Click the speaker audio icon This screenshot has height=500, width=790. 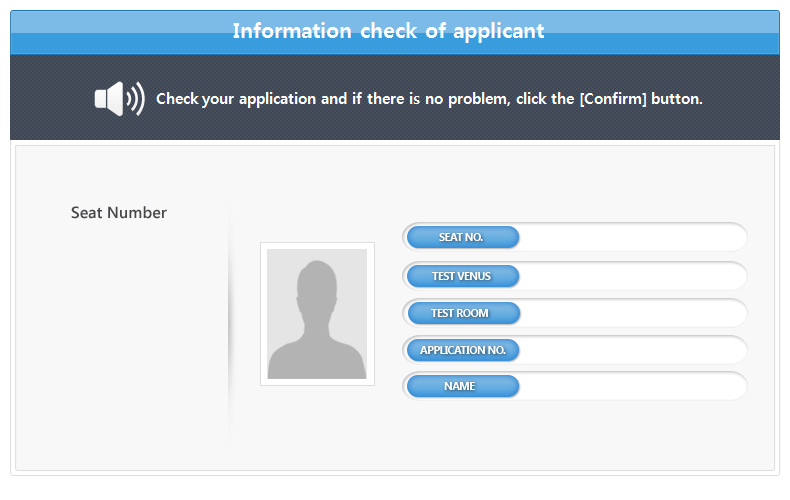pos(118,99)
